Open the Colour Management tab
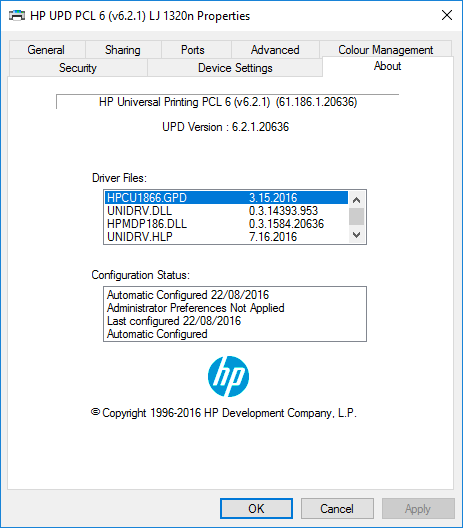 (x=386, y=49)
